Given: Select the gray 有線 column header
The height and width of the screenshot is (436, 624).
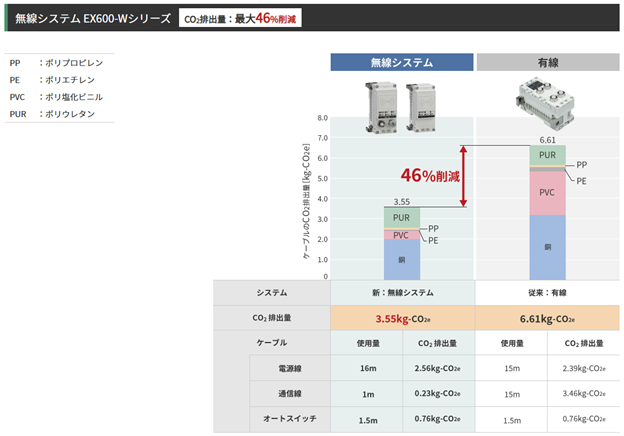Looking at the screenshot, I should click(546, 62).
